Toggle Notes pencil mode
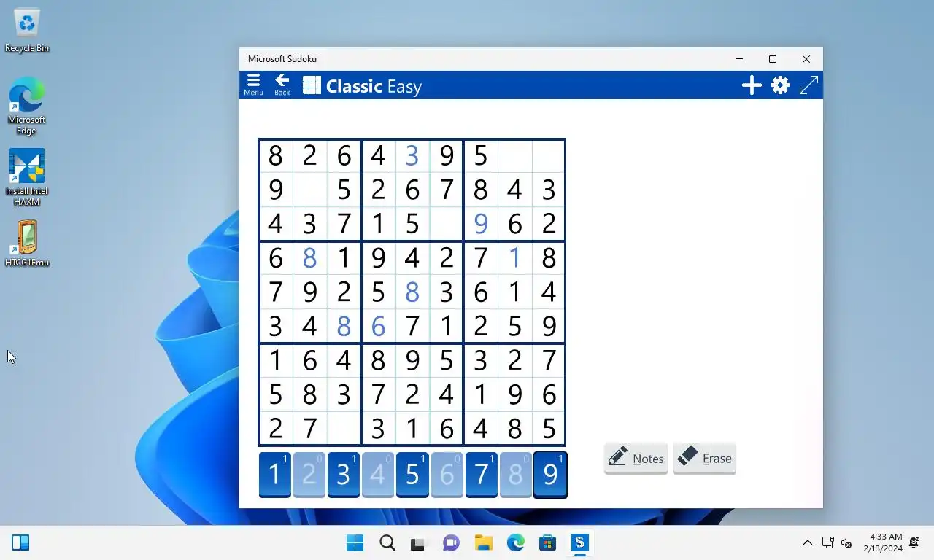The image size is (934, 560). (x=636, y=458)
